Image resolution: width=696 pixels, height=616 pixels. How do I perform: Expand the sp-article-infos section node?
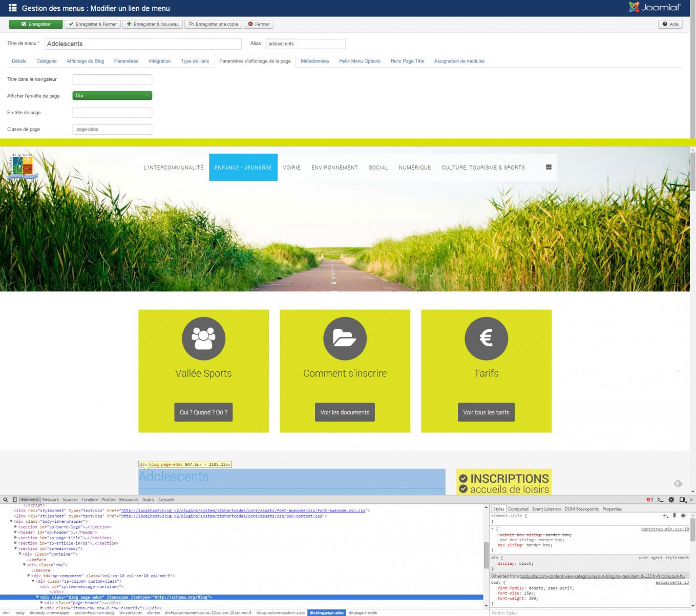pos(15,543)
